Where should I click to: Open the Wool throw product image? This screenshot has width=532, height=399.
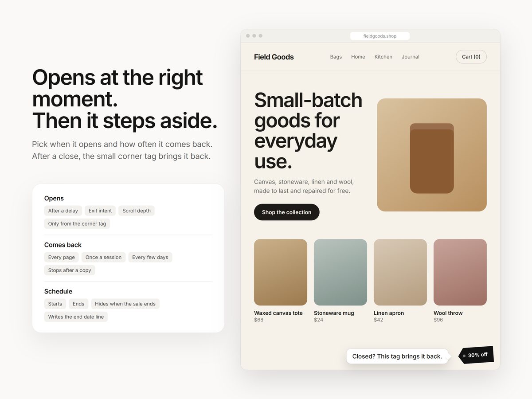pyautogui.click(x=460, y=272)
